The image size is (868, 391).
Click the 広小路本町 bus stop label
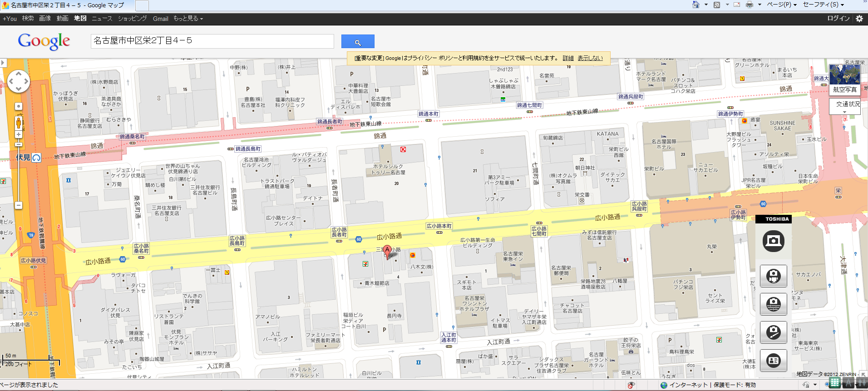point(439,226)
